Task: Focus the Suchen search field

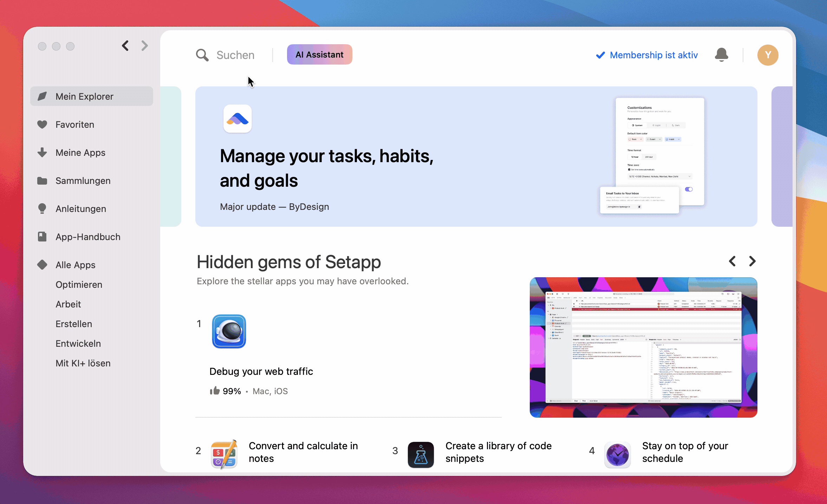Action: coord(235,55)
